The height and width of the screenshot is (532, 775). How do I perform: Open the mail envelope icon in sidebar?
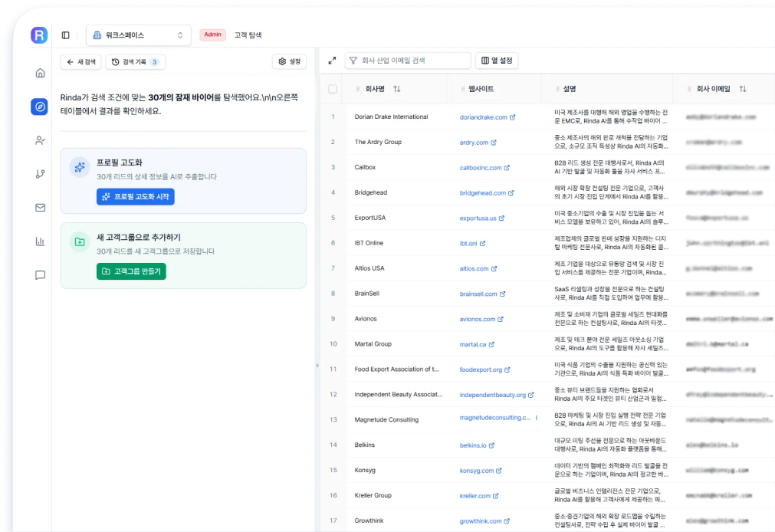point(40,208)
